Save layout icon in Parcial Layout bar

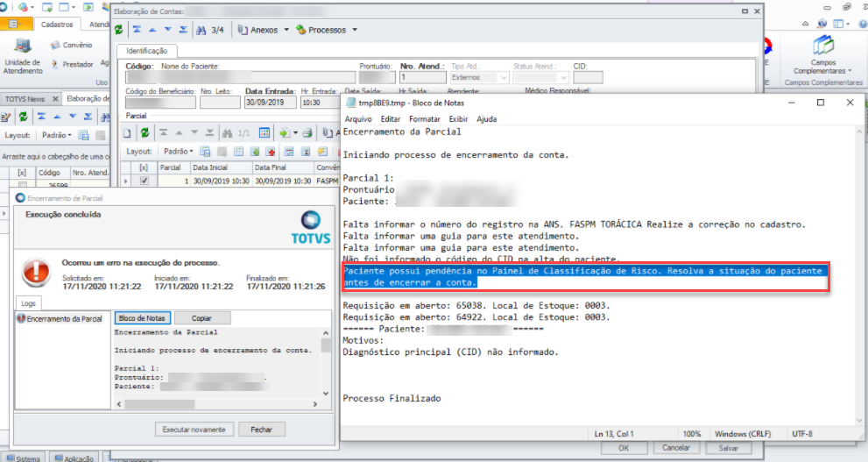[x=205, y=152]
